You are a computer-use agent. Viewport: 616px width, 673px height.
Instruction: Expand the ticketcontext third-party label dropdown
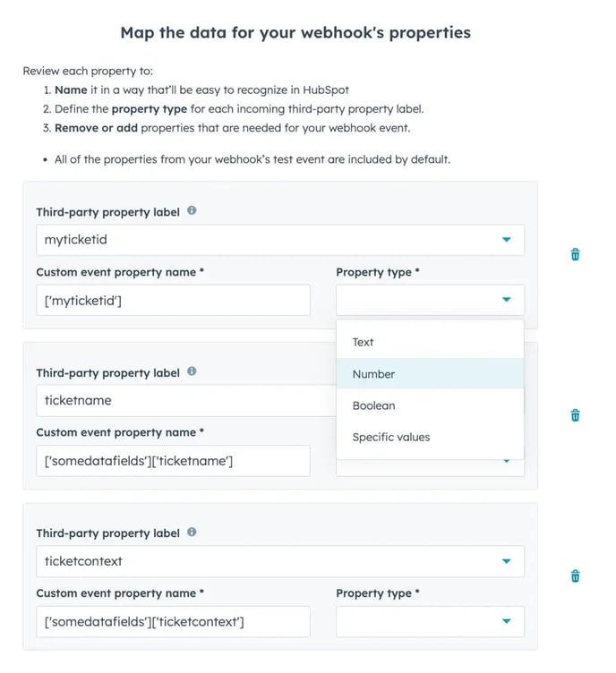point(506,561)
